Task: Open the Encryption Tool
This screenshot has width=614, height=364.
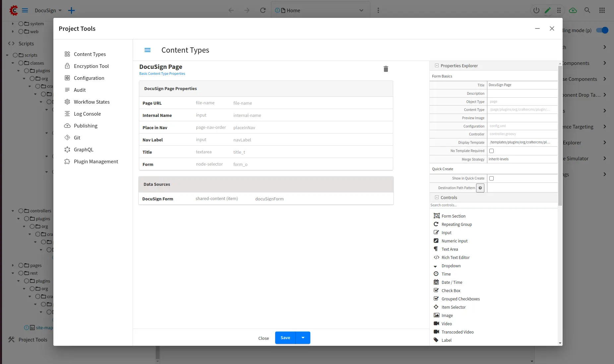Action: tap(91, 66)
